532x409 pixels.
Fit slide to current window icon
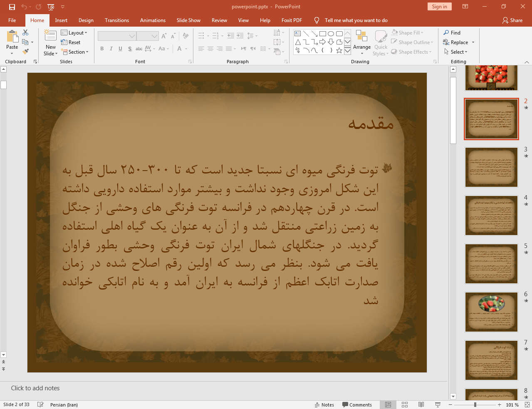click(x=527, y=404)
